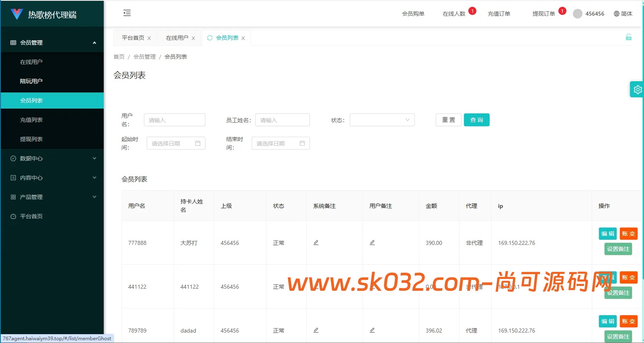Edit 用户备注 pencil for user 789789

[x=372, y=330]
